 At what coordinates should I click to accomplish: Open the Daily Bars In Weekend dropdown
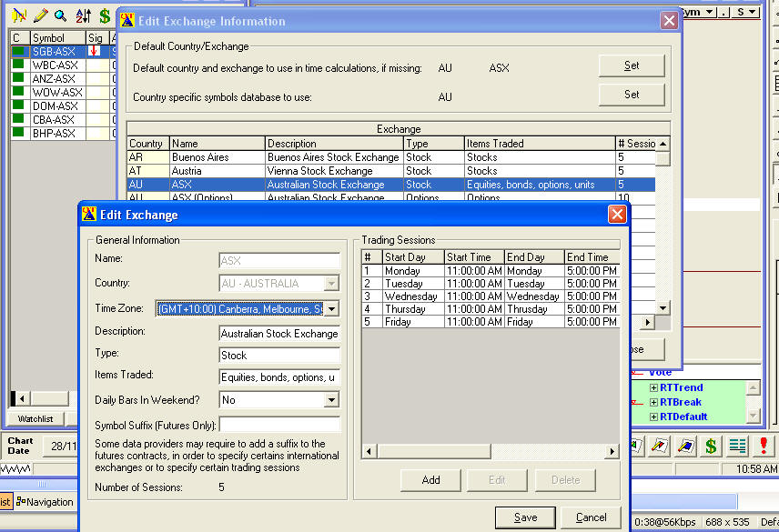pos(331,399)
